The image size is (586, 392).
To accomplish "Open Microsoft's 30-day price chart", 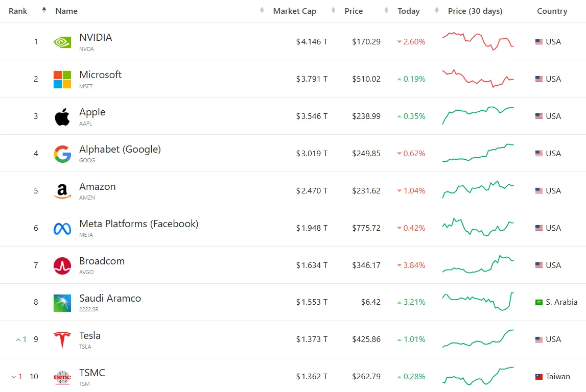I will (478, 79).
